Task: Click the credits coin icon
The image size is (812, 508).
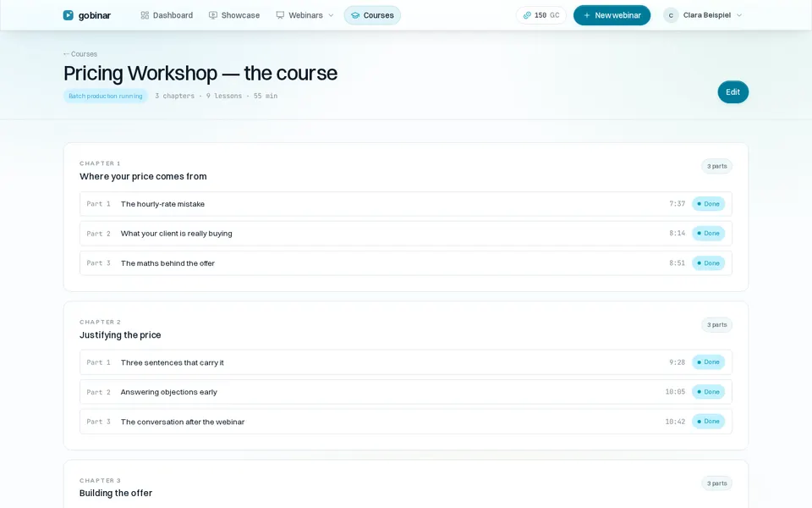Action: 527,15
